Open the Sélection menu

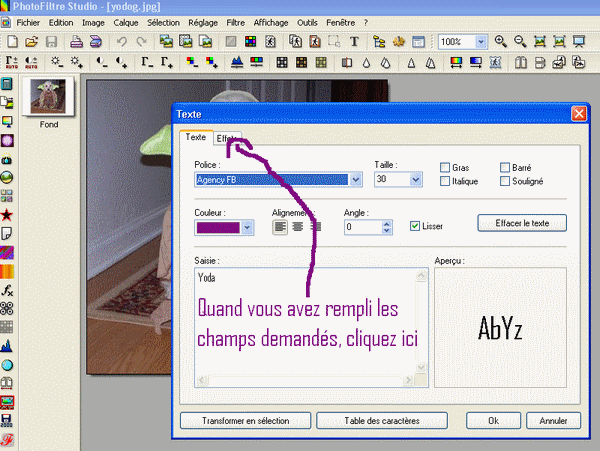coord(163,23)
